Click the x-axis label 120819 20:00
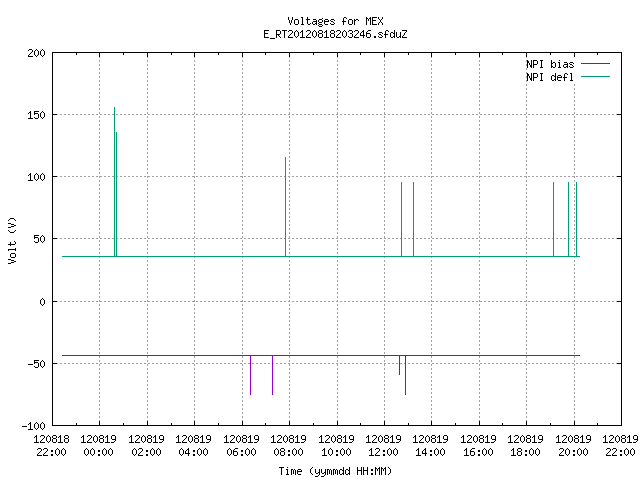 point(573,446)
